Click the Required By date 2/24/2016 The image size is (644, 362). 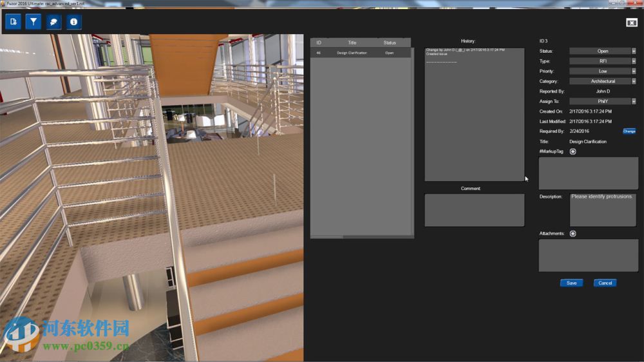pyautogui.click(x=579, y=131)
